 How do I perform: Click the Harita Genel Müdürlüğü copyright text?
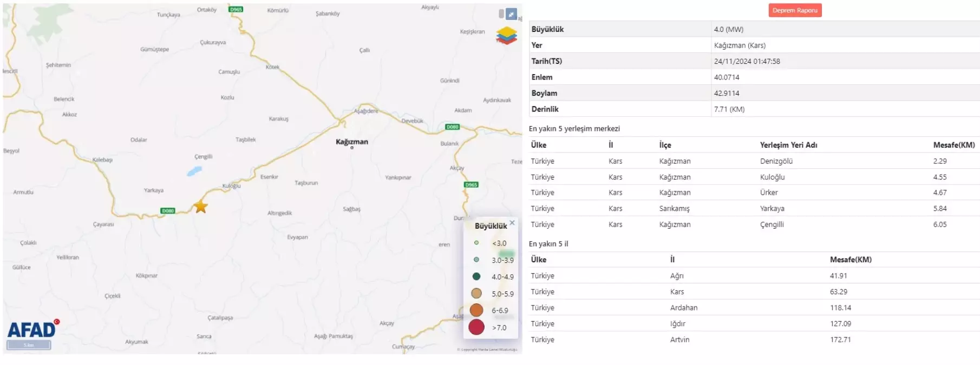coord(487,350)
